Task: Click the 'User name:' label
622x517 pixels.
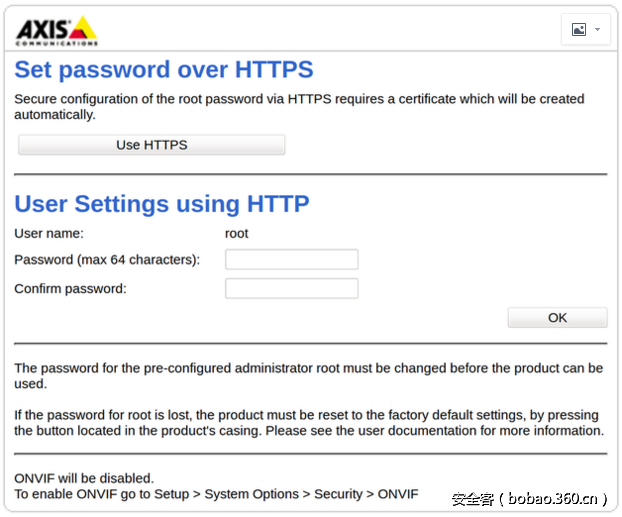Action: tap(49, 234)
